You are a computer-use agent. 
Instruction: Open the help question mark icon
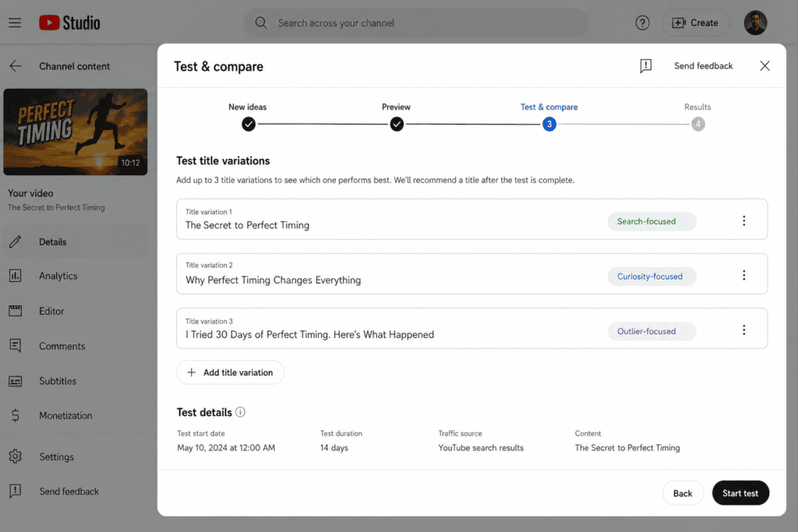click(642, 23)
